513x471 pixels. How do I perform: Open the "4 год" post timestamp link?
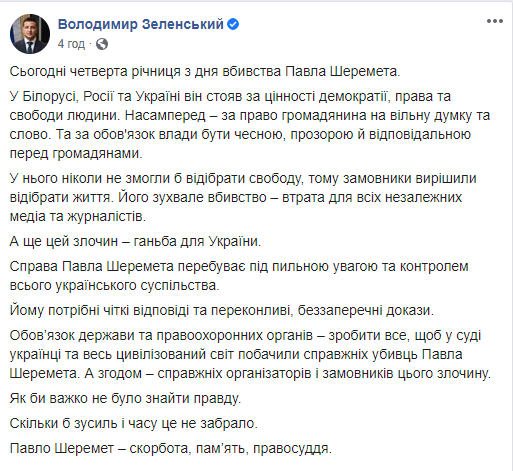click(x=71, y=44)
